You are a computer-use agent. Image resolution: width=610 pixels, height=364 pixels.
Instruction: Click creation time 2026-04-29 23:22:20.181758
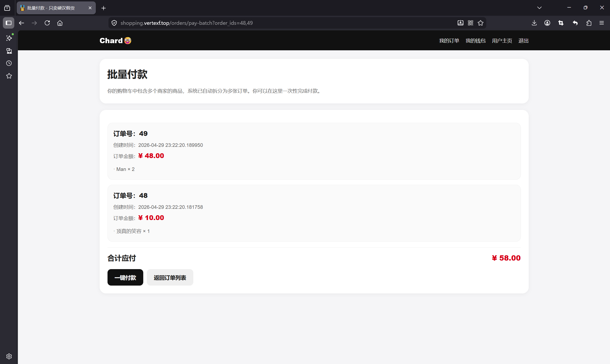click(x=170, y=207)
